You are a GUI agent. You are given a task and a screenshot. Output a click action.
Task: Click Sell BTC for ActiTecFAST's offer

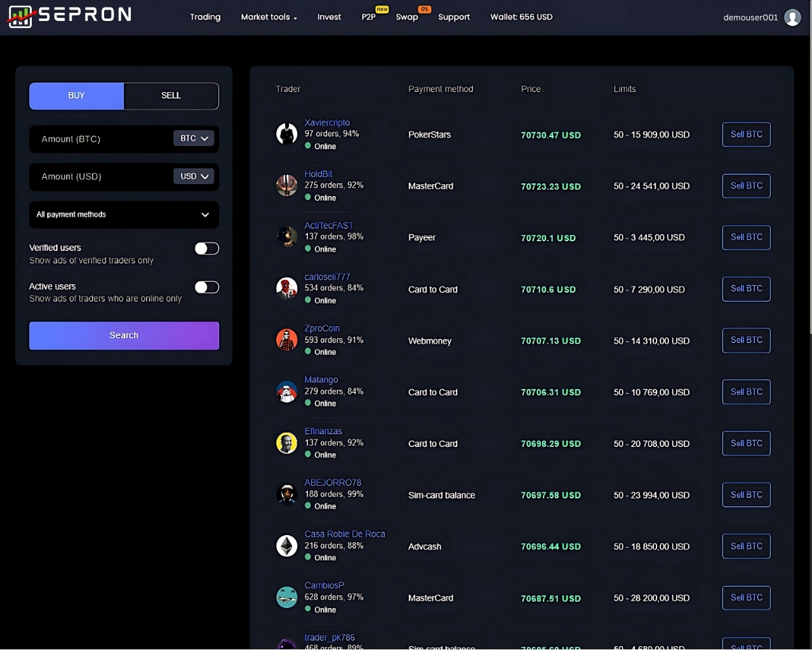[x=746, y=237]
